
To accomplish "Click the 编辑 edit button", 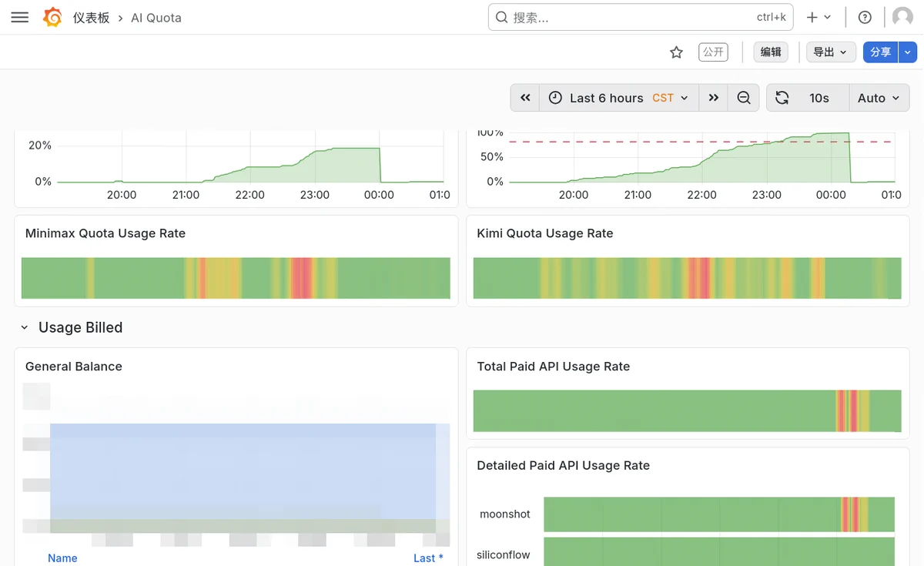I will tap(771, 52).
